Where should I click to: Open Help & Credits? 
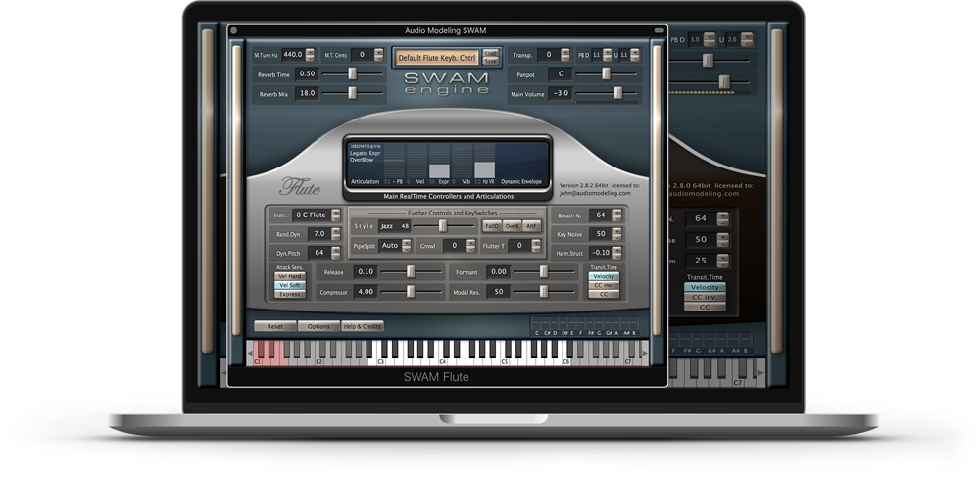coord(363,326)
